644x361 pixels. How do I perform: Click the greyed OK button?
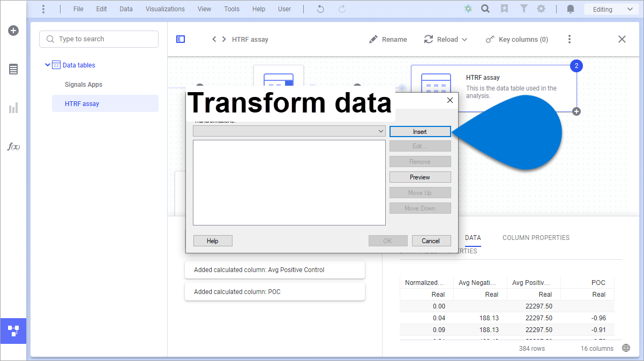(388, 241)
